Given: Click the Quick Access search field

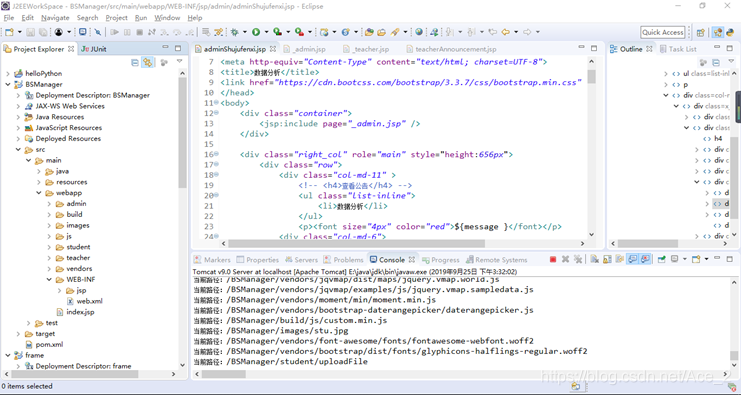Looking at the screenshot, I should pyautogui.click(x=663, y=32).
